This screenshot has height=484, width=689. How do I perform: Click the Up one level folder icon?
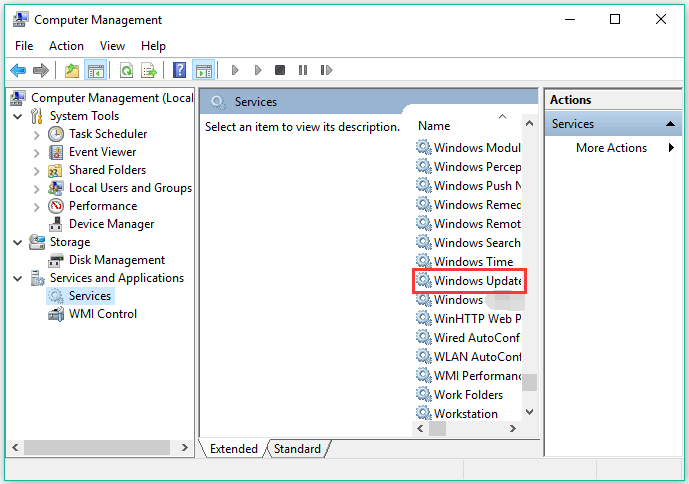(x=72, y=70)
